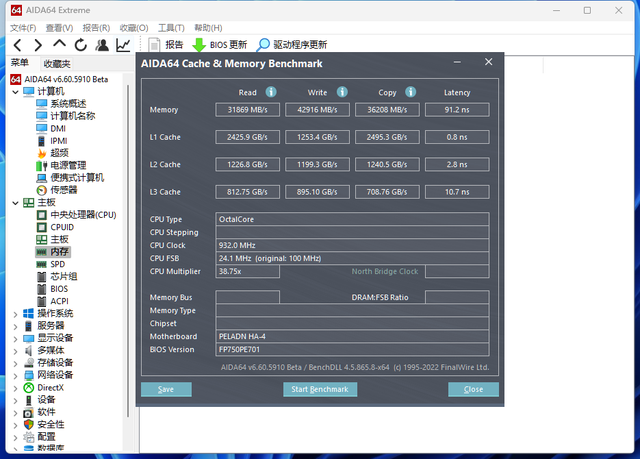Screen dimensions: 640x459
Task: Go forward with the right arrow toolbar icon
Action: (x=38, y=45)
